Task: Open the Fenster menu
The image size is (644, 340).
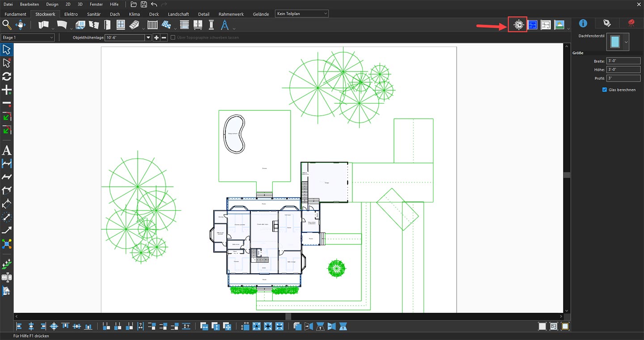Action: pos(96,4)
